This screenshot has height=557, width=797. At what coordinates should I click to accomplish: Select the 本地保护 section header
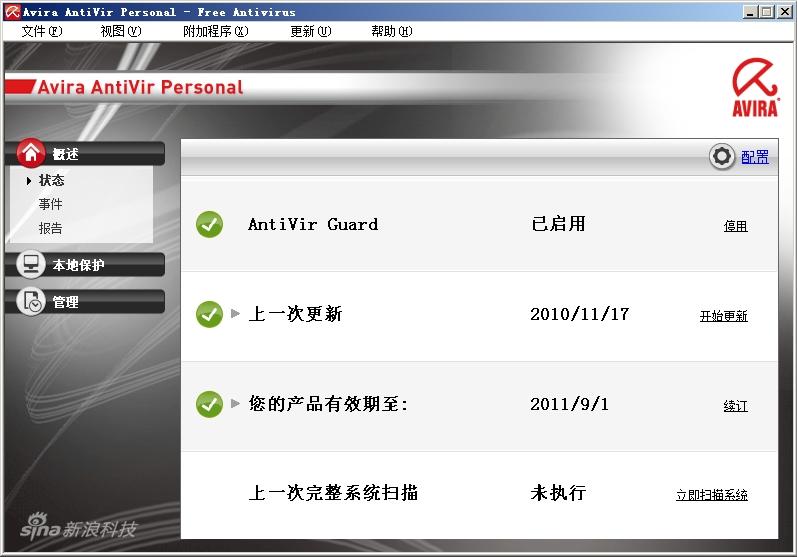point(85,265)
